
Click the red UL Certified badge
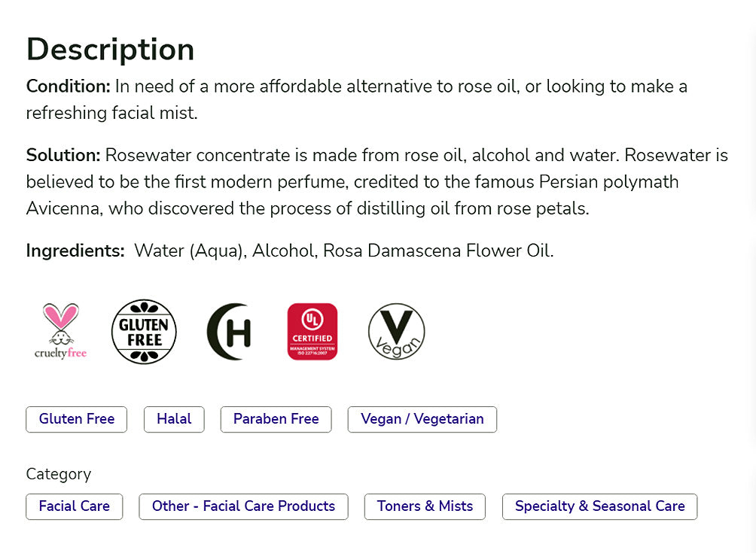coord(312,331)
